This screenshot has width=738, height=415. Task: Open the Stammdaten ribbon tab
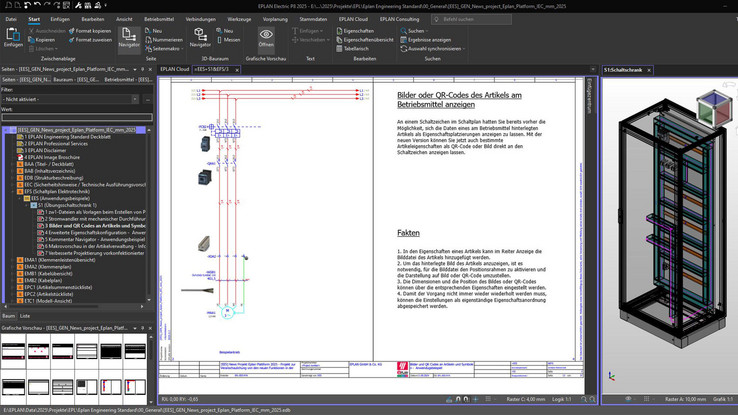click(x=313, y=19)
